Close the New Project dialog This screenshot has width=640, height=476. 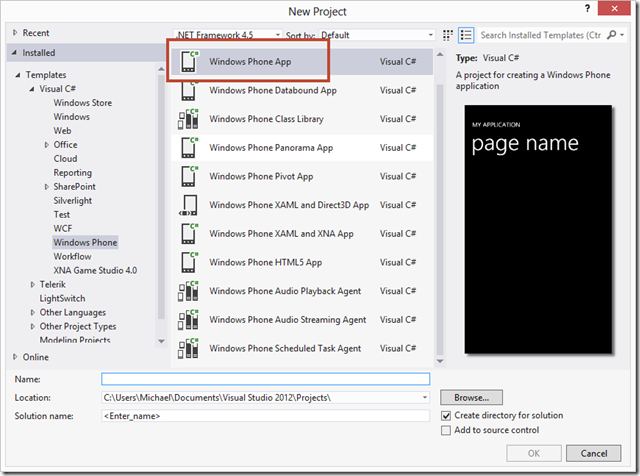614,8
